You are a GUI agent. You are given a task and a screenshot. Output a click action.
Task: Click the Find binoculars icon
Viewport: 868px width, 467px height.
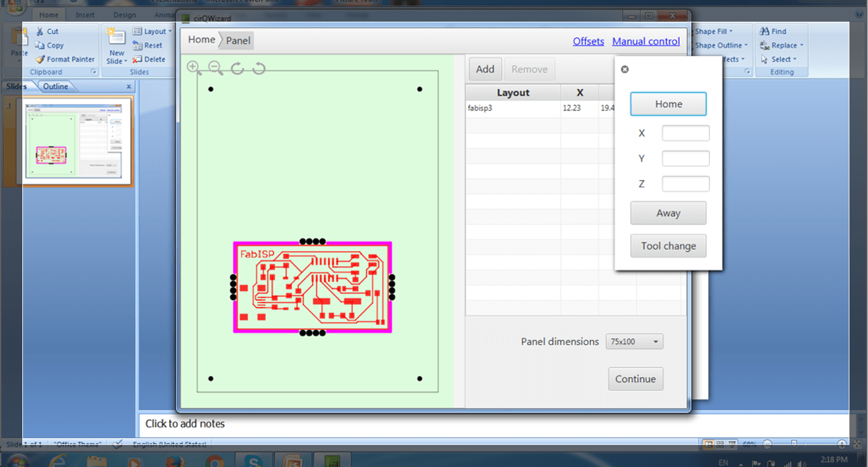[764, 31]
